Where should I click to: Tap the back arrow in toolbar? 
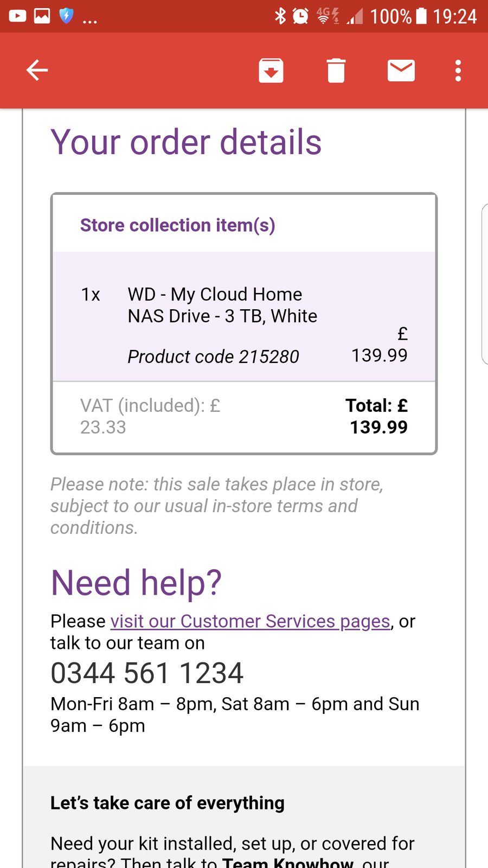[x=37, y=71]
